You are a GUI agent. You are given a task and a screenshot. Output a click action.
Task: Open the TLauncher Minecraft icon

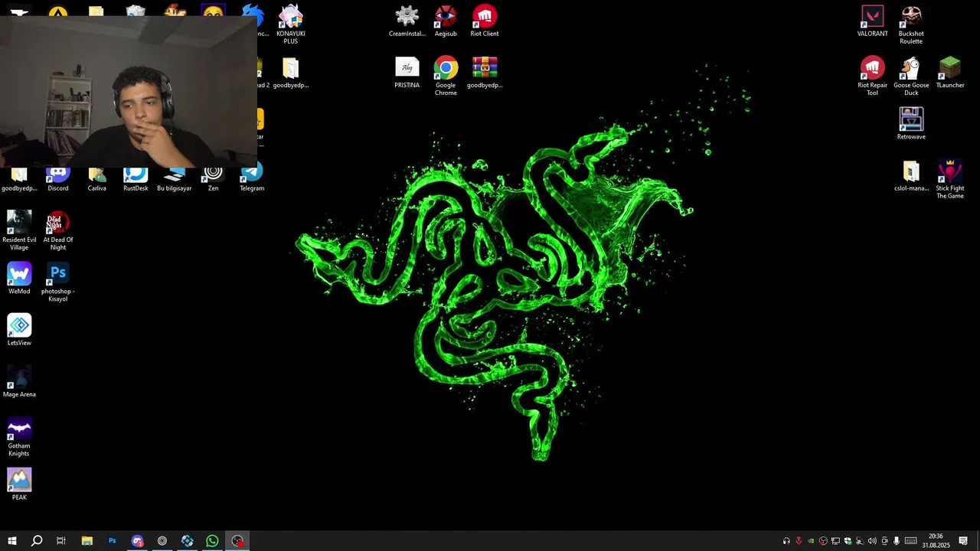tap(950, 72)
